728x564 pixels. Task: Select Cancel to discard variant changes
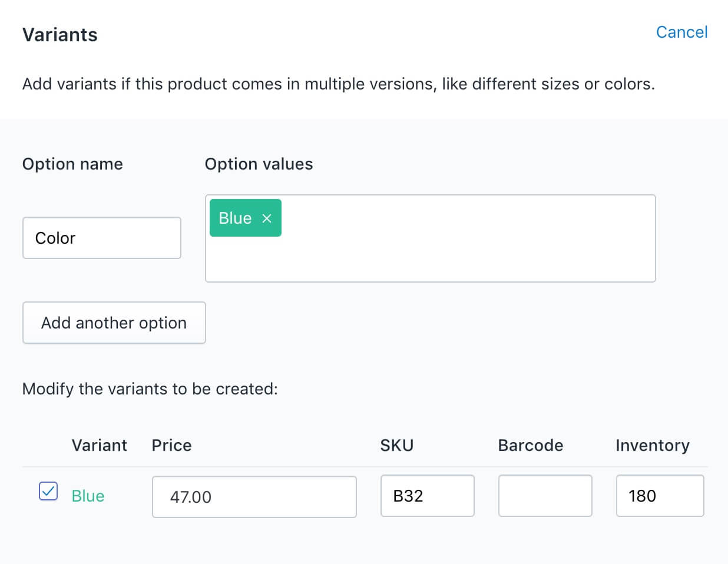click(x=681, y=32)
